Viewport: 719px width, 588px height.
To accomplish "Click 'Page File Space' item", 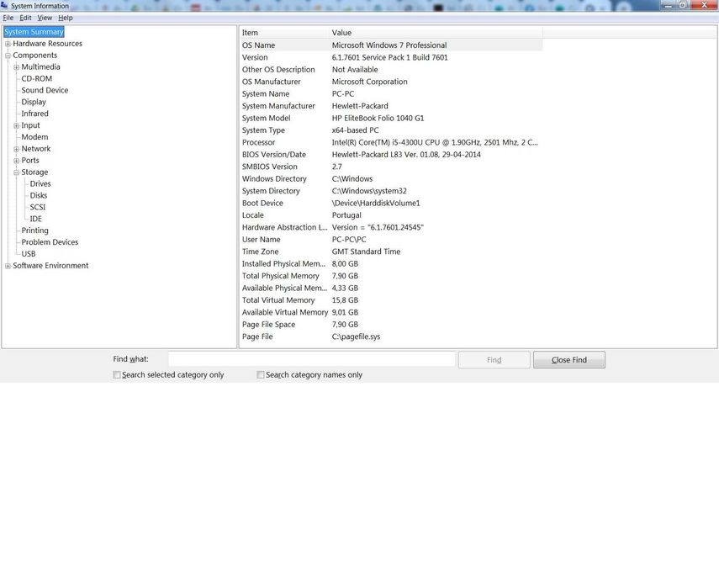I will click(x=269, y=325).
